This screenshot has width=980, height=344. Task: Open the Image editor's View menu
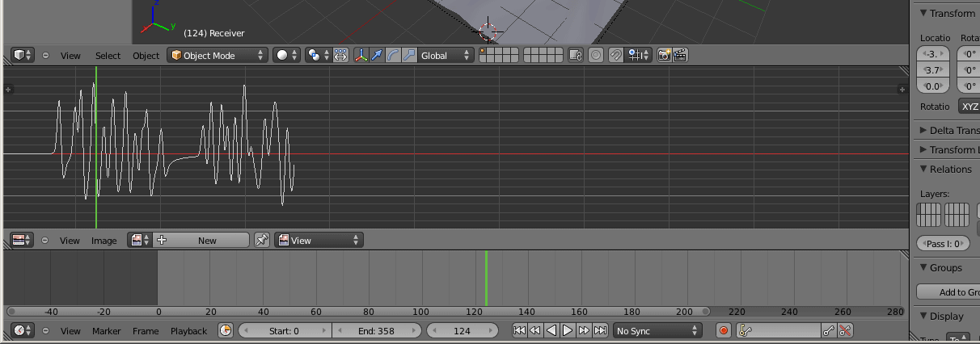(x=70, y=241)
